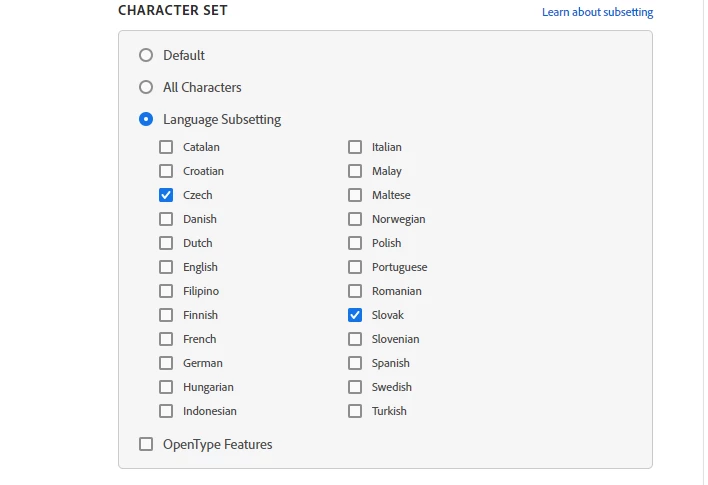Tick the German checkbox
Image resolution: width=708 pixels, height=485 pixels.
pyautogui.click(x=166, y=363)
